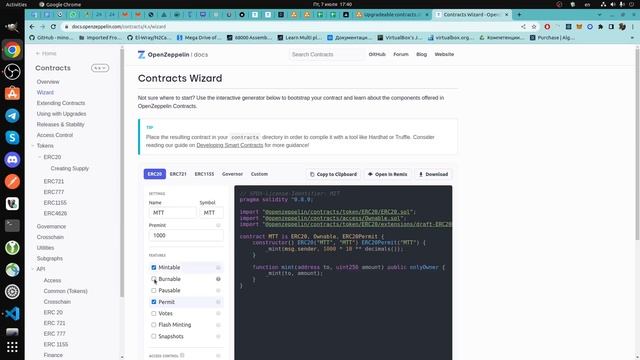Viewport: 640px width, 360px height.
Task: Open the Forum header link
Action: pos(401,54)
